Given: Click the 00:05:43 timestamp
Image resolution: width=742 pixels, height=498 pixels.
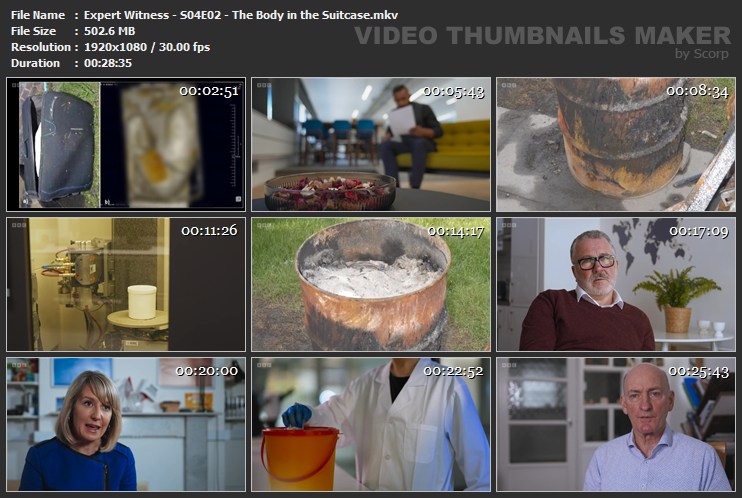Looking at the screenshot, I should tap(454, 91).
